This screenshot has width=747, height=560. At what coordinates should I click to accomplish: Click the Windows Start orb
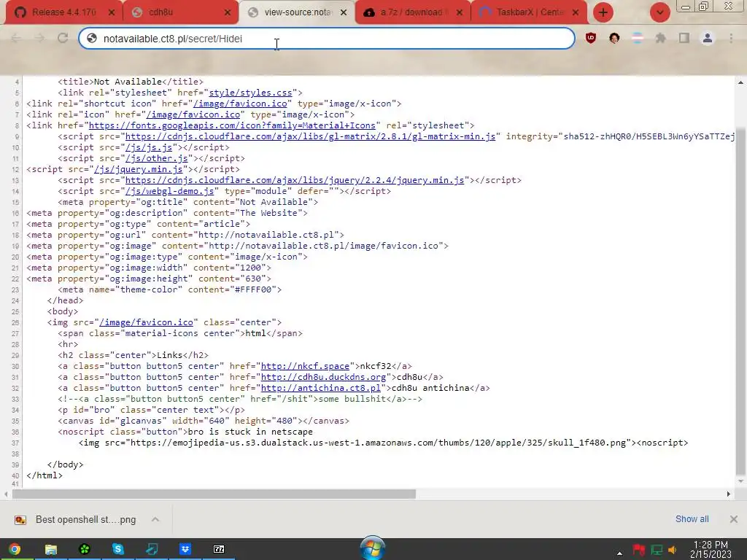(373, 548)
